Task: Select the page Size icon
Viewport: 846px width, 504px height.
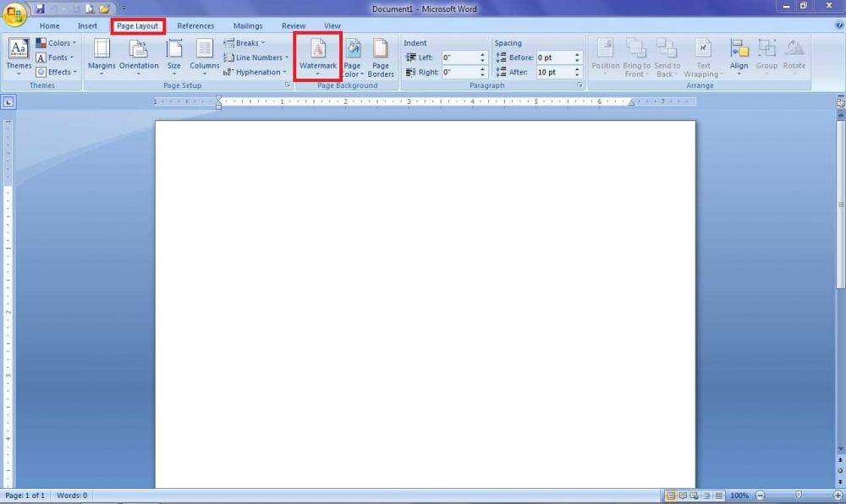Action: (x=174, y=56)
